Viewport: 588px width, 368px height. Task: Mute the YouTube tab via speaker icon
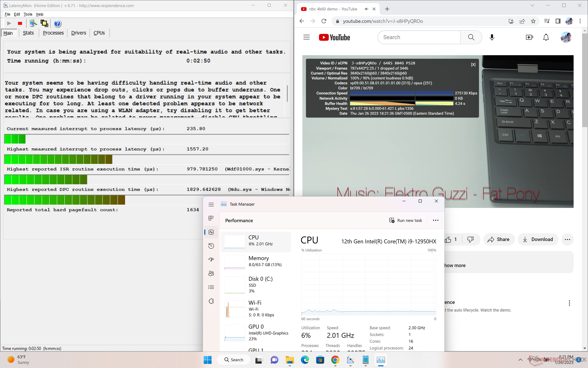tap(366, 9)
